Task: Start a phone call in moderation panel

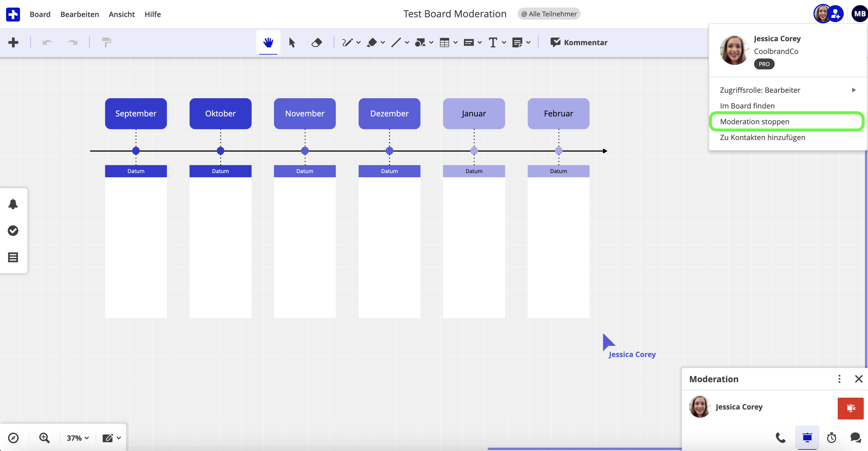Action: 780,438
